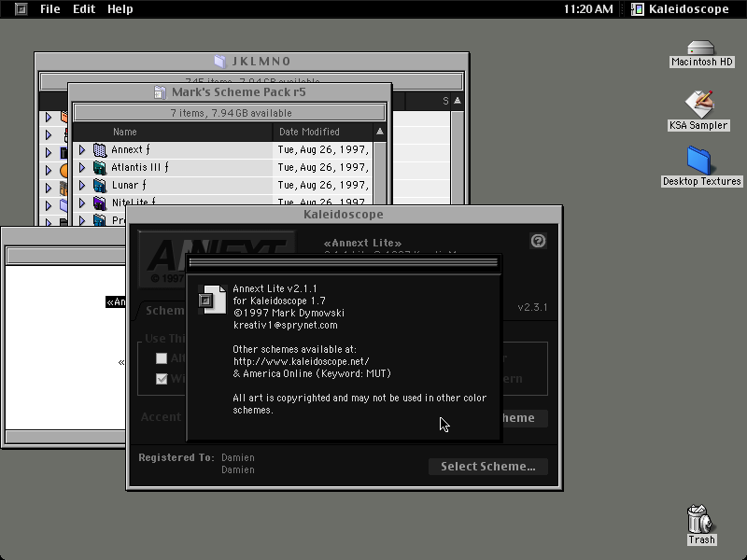The image size is (747, 560).
Task: Click the "7 items, 7.94 GB available" header
Action: [231, 113]
